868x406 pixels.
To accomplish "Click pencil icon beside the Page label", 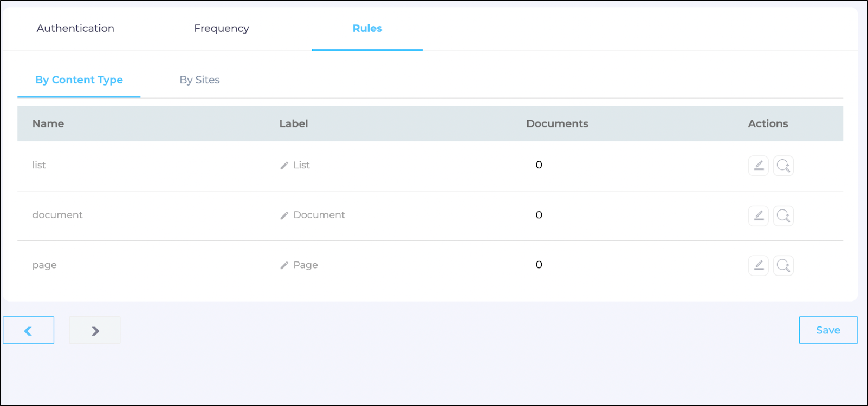I will [x=284, y=265].
